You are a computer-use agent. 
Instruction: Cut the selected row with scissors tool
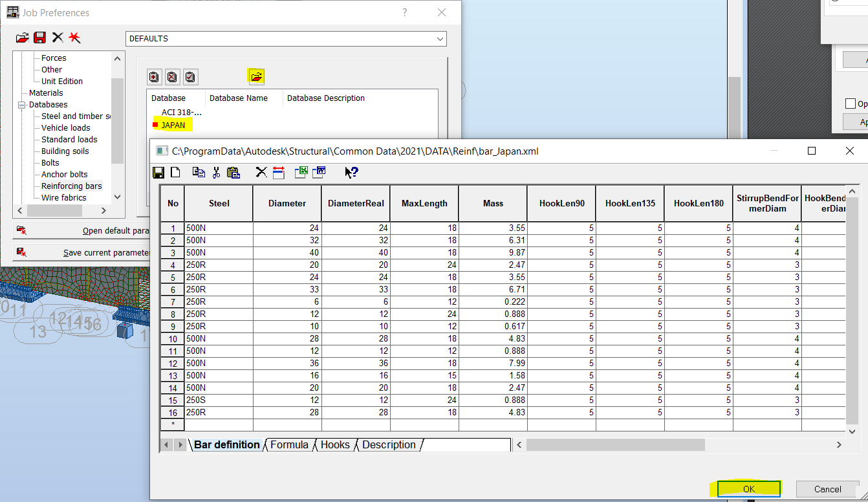click(217, 172)
